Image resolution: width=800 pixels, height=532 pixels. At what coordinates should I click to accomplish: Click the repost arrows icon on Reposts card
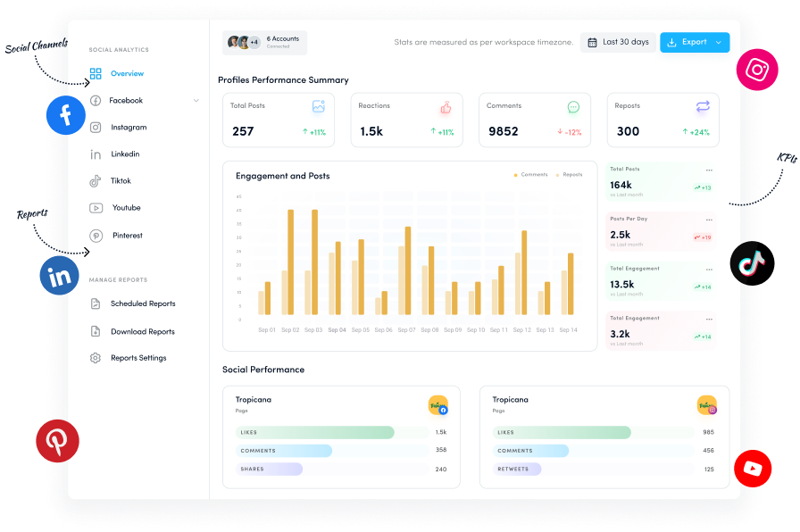[701, 105]
